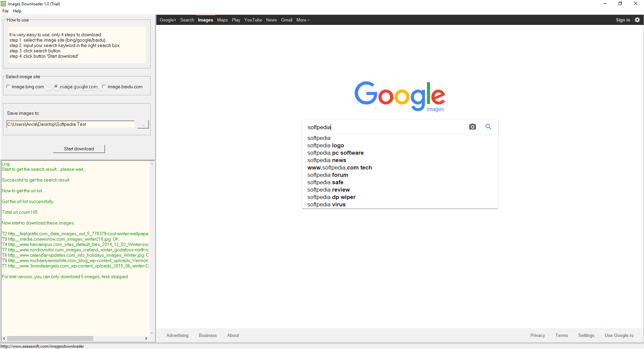Click the 'Total url count:105' log line

[x=20, y=212]
